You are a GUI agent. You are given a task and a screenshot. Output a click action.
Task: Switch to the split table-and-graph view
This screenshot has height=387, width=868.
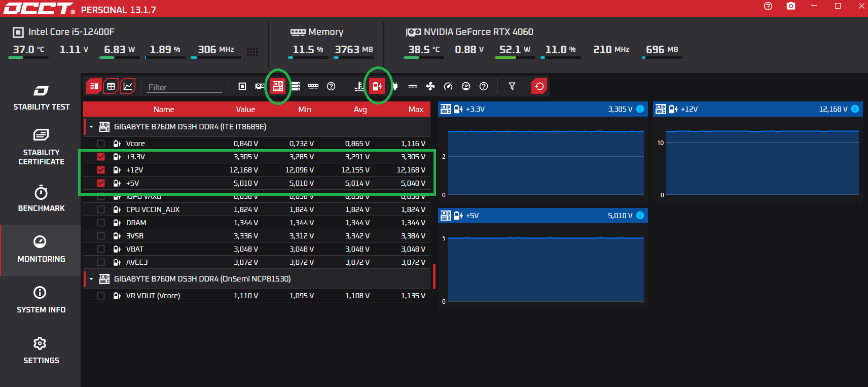pos(94,86)
